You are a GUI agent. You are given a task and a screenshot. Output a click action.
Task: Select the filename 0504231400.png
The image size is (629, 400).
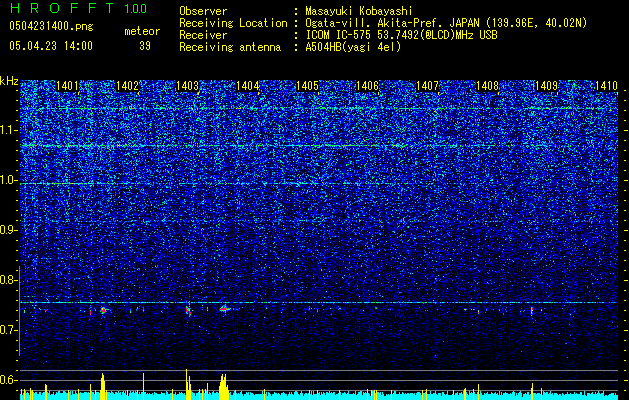(51, 27)
